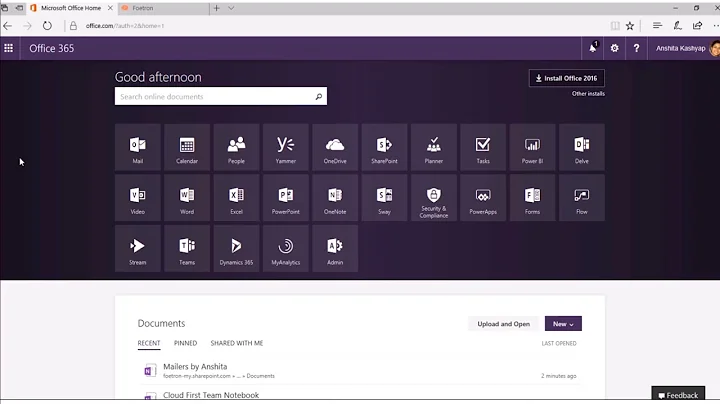
Task: Switch to the Pinned documents tab
Action: click(186, 343)
